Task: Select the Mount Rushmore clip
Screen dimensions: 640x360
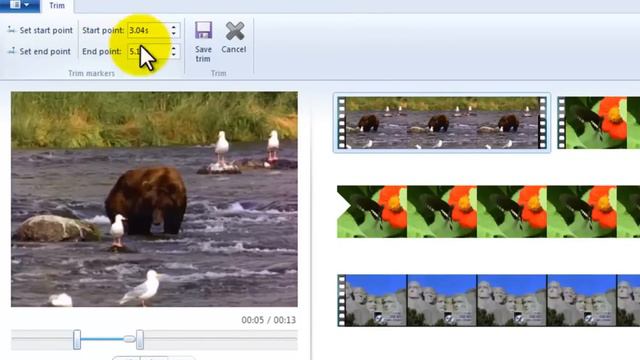Action: pyautogui.click(x=488, y=301)
